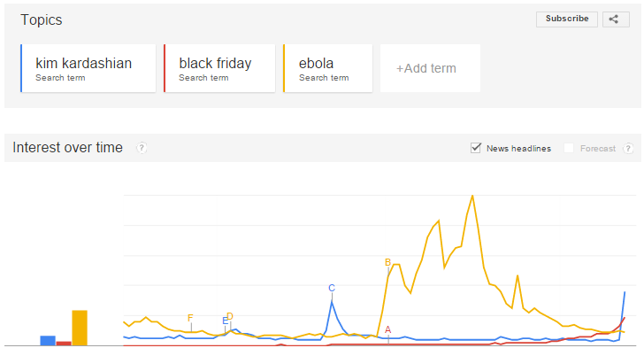Screen dimensions: 644x348
Task: Uncheck the News headlines checkbox
Action: point(476,148)
